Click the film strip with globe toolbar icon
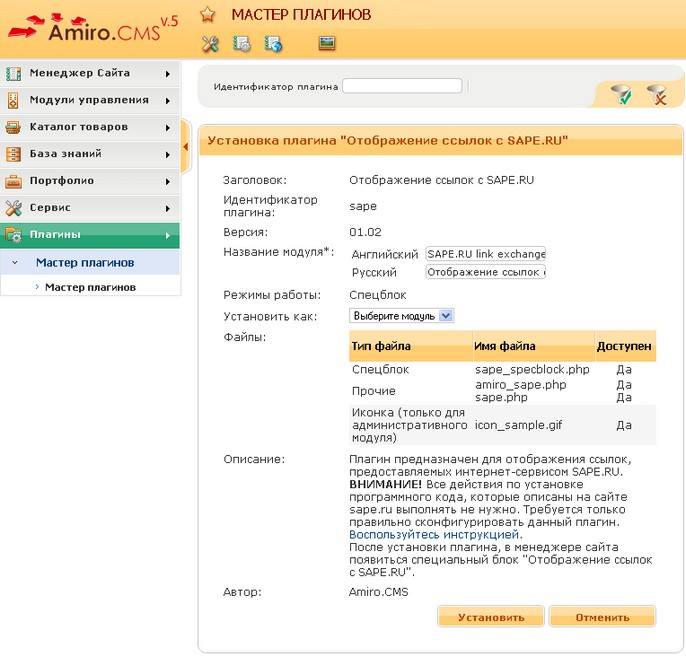Screen dimensions: 686x657 click(272, 43)
